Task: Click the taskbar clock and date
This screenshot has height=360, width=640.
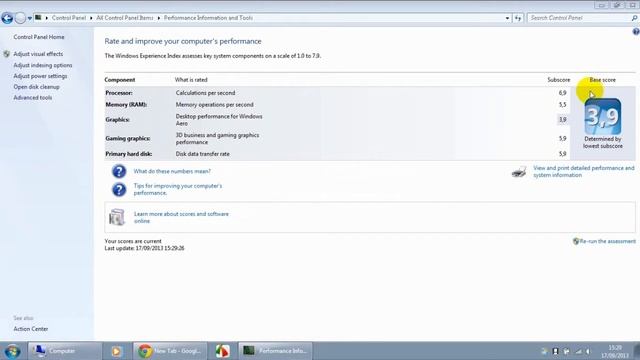Action: [x=615, y=351]
